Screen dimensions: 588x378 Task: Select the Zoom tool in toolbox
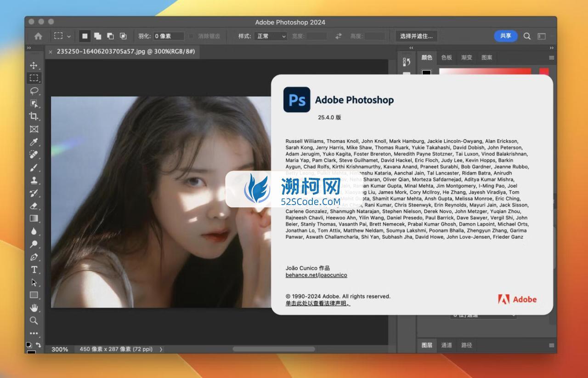(x=34, y=321)
